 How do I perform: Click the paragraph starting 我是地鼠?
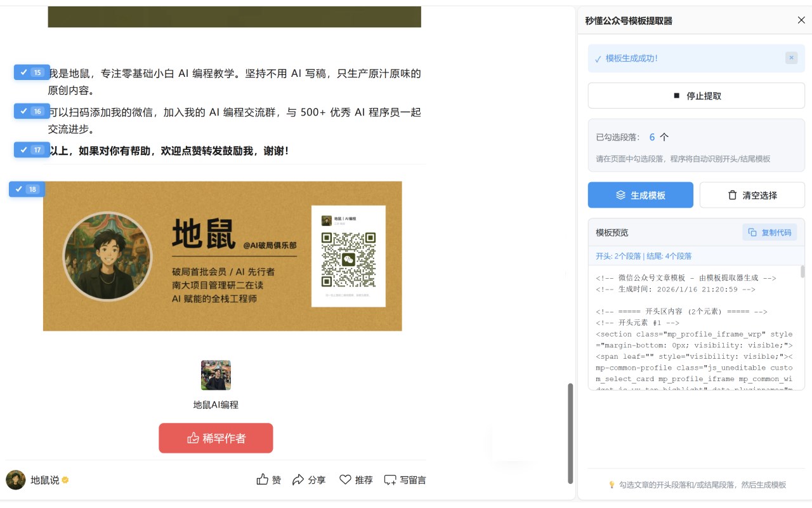235,82
